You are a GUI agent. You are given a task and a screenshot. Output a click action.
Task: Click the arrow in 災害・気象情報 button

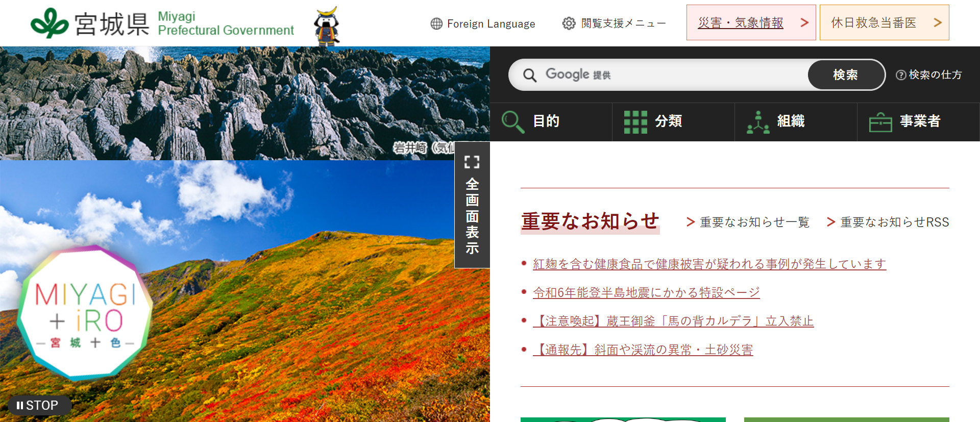(x=804, y=22)
